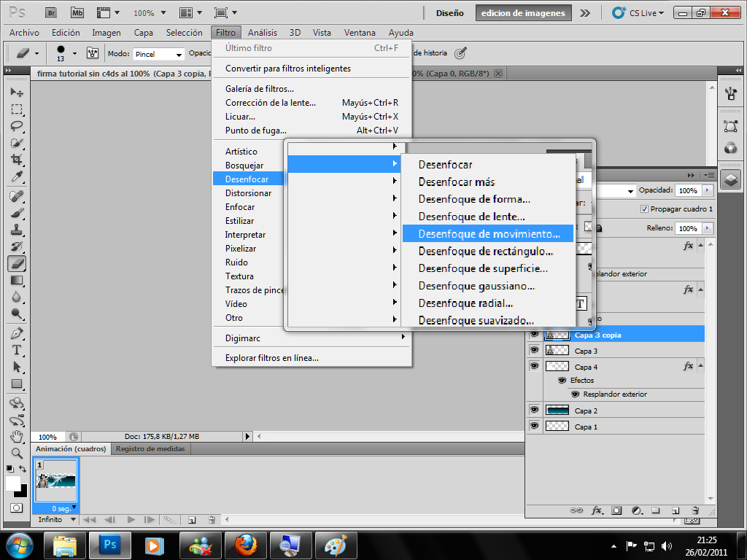Click the duplicate selected frame icon
Viewport: 747px width, 560px height.
pyautogui.click(x=192, y=520)
